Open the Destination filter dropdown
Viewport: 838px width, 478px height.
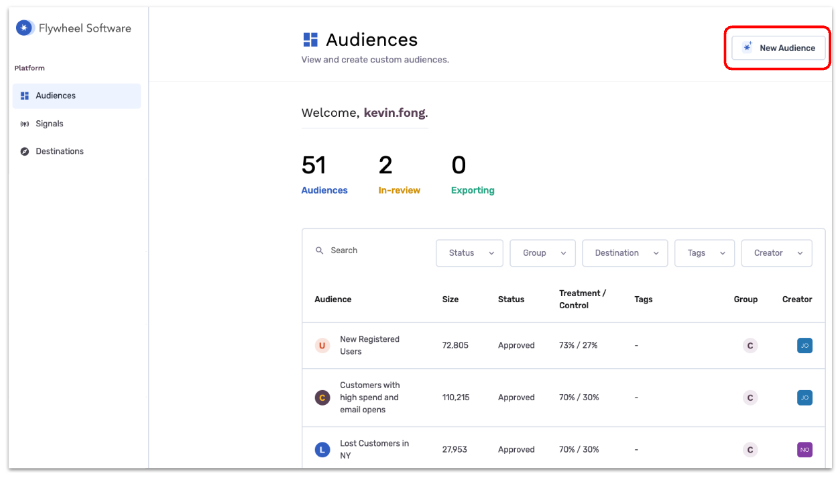[x=625, y=253]
